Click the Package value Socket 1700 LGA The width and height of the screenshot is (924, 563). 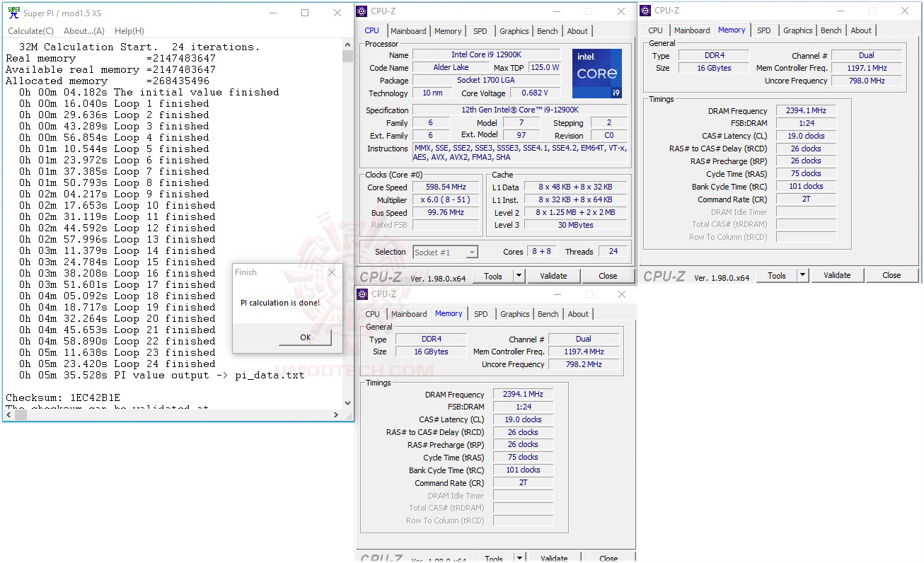(486, 81)
